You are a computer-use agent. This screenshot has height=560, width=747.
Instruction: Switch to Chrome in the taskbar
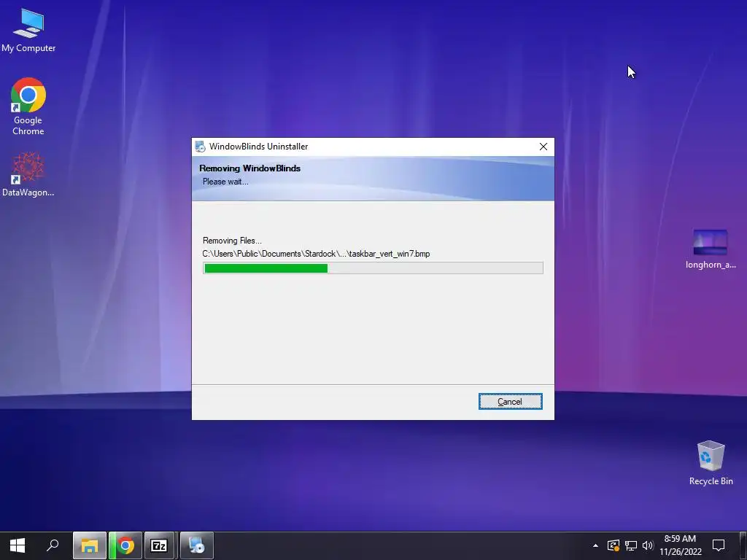pyautogui.click(x=125, y=545)
